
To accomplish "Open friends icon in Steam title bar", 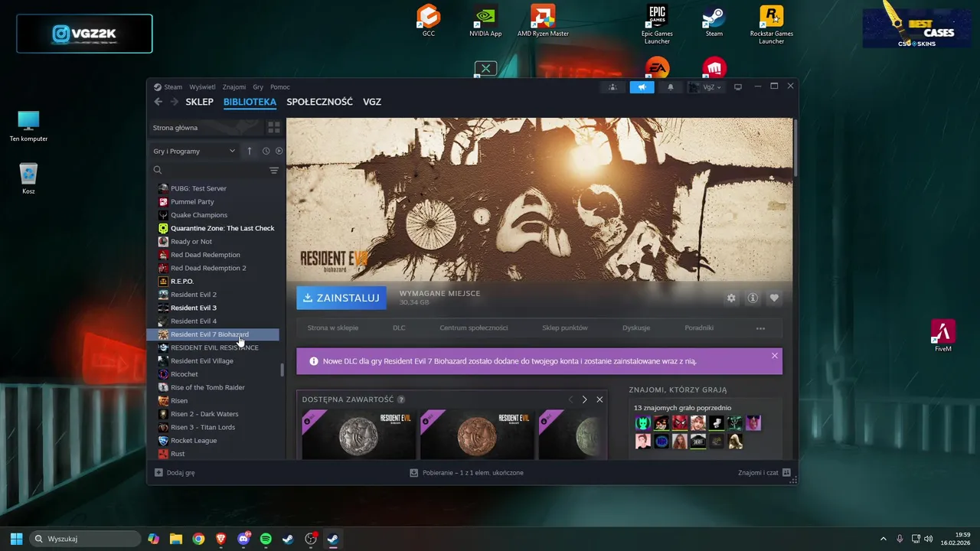I will tap(612, 86).
